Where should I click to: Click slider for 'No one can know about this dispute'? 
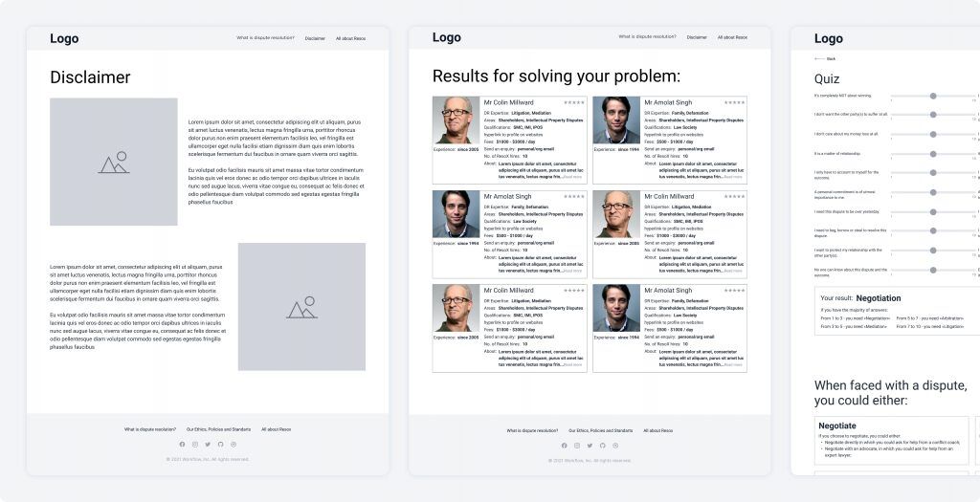point(933,270)
